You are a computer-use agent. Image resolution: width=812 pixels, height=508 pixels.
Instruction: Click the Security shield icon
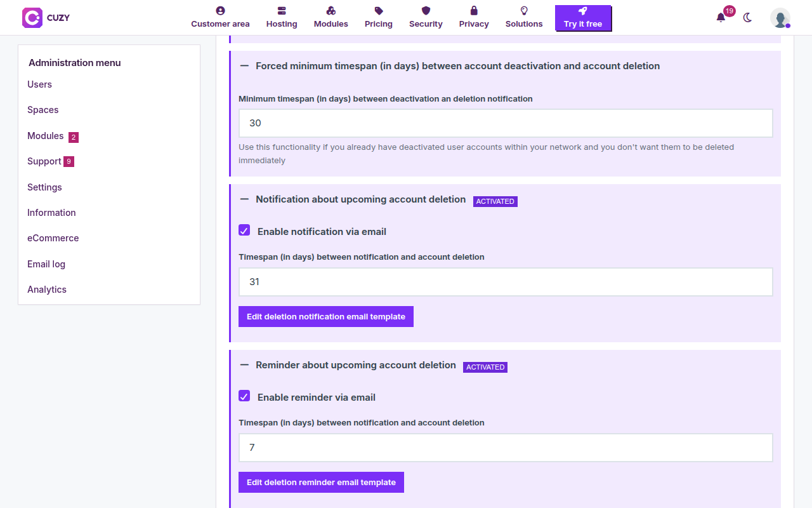[426, 11]
